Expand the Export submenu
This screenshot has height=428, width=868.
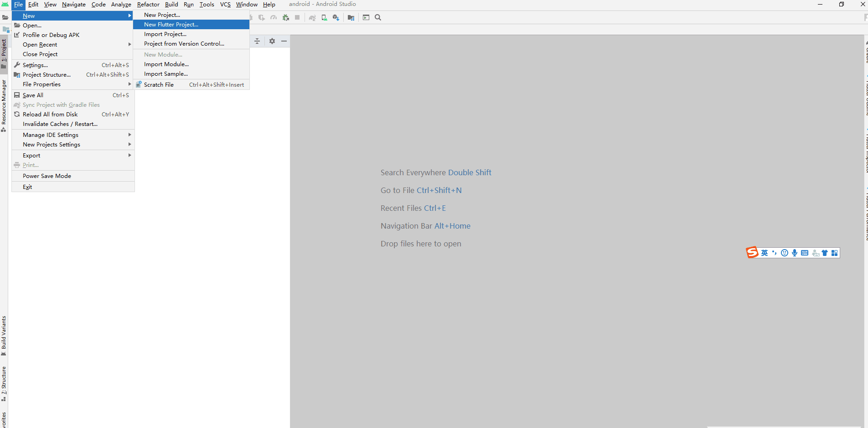click(73, 156)
